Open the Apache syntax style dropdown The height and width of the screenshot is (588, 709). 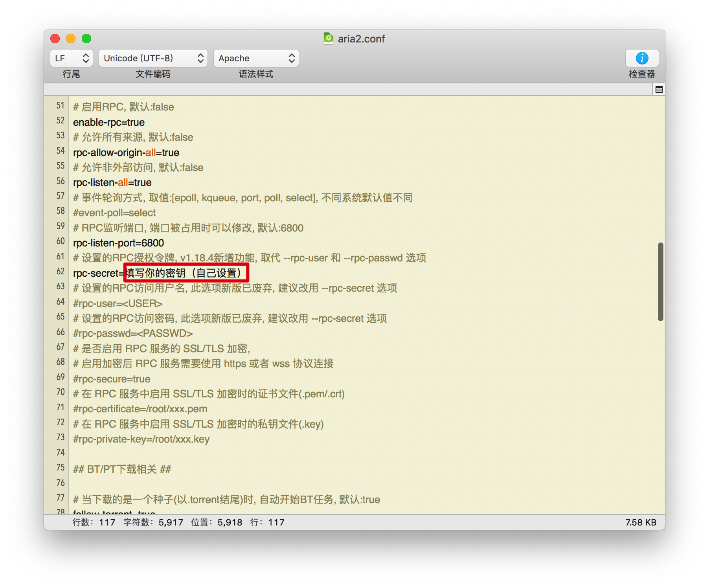[256, 58]
